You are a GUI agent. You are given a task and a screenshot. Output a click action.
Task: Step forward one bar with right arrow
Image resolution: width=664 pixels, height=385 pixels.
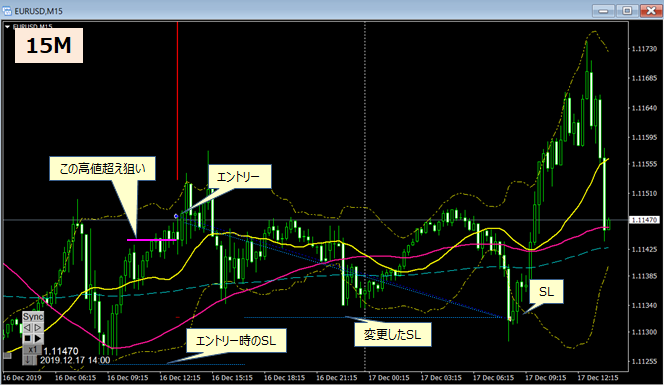38,328
